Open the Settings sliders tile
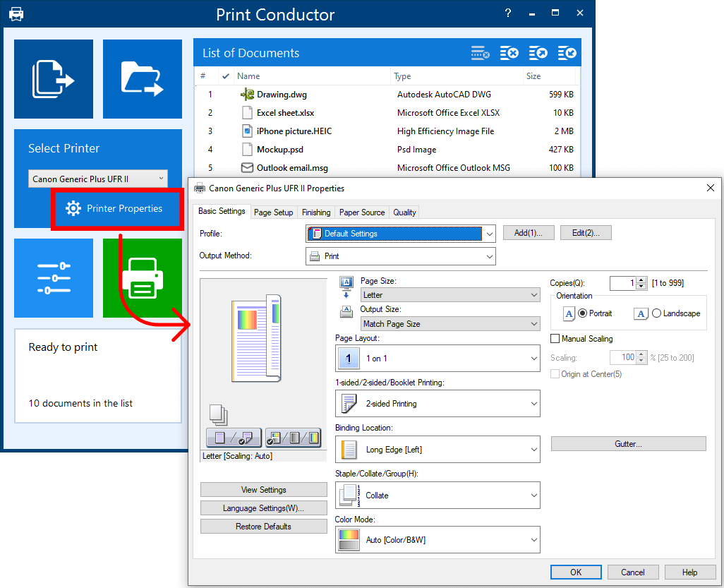 (54, 278)
